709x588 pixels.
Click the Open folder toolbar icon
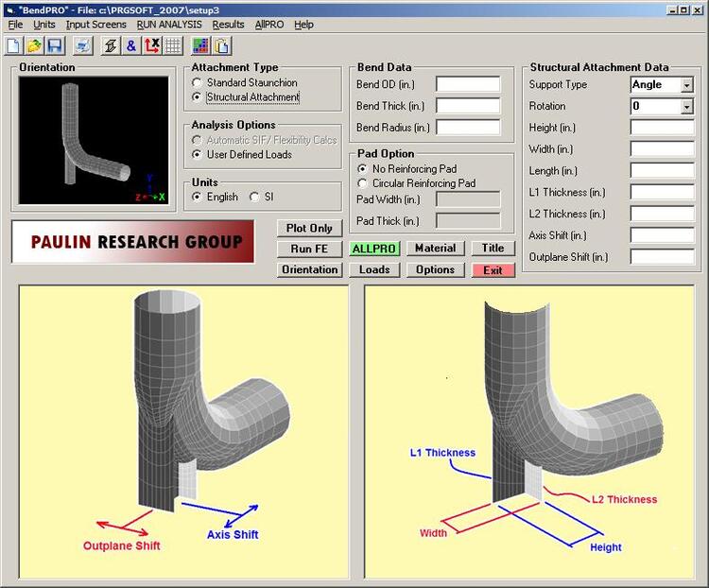pos(34,45)
